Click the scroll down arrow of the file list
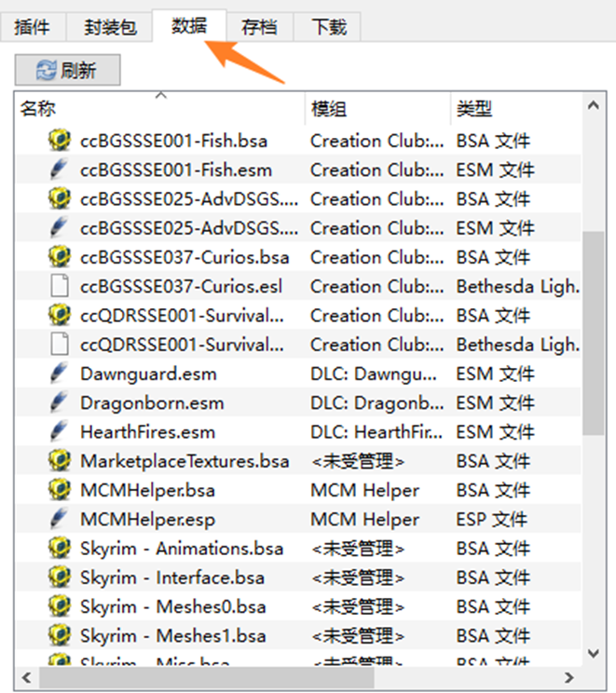 [594, 653]
